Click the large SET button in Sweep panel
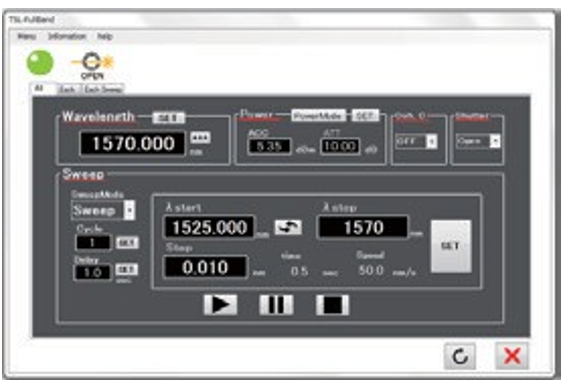The image size is (565, 383). pyautogui.click(x=451, y=246)
